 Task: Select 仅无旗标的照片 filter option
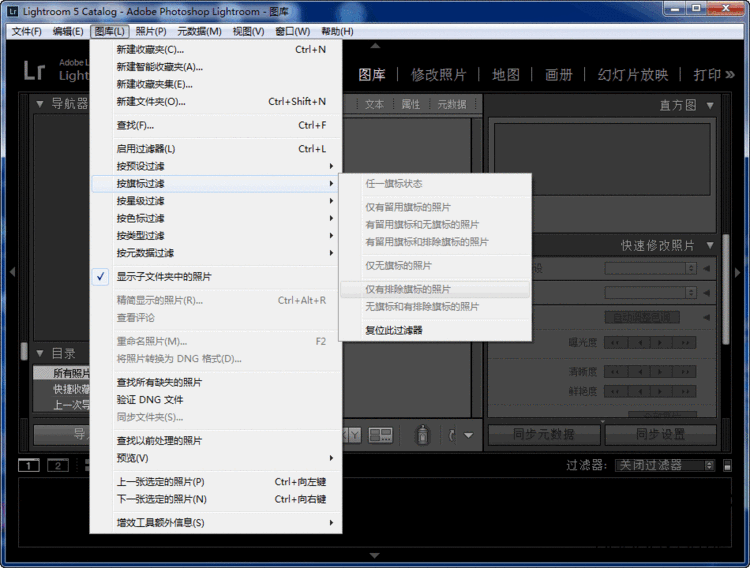(x=435, y=266)
